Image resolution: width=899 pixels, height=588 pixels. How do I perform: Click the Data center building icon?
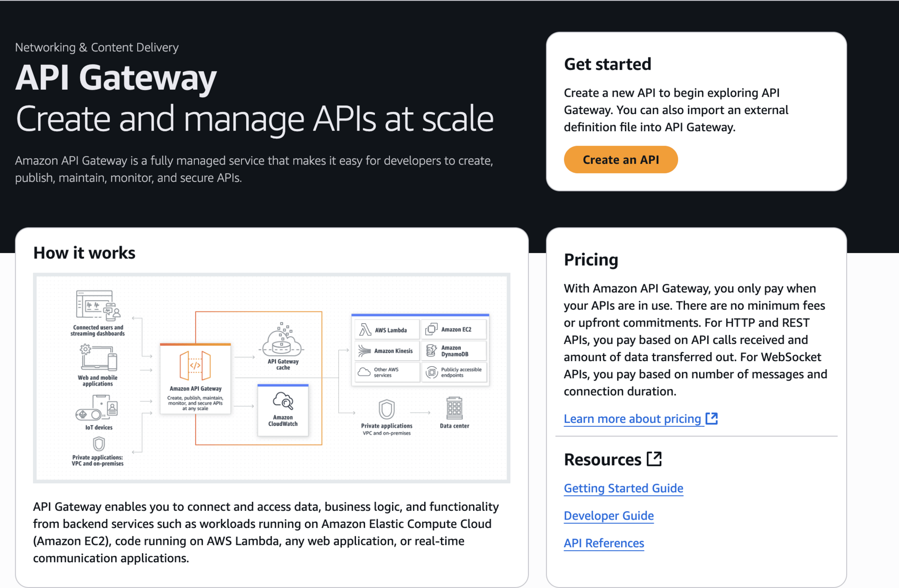(454, 408)
